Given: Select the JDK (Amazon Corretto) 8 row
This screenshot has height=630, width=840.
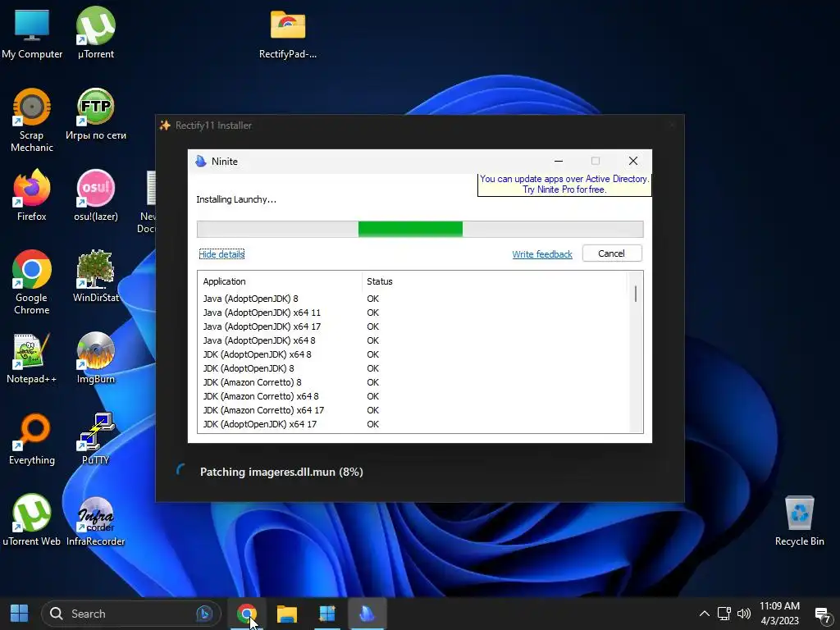Looking at the screenshot, I should tap(413, 382).
